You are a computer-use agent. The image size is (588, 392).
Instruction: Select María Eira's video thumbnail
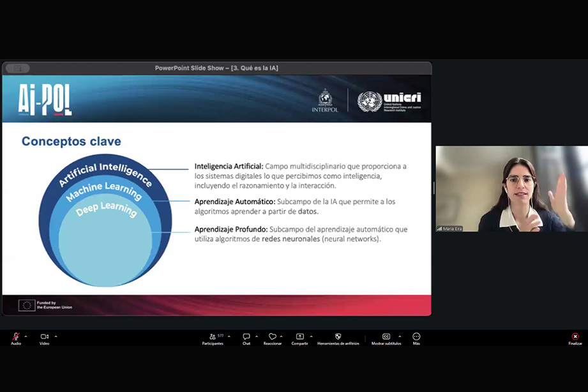click(x=511, y=189)
